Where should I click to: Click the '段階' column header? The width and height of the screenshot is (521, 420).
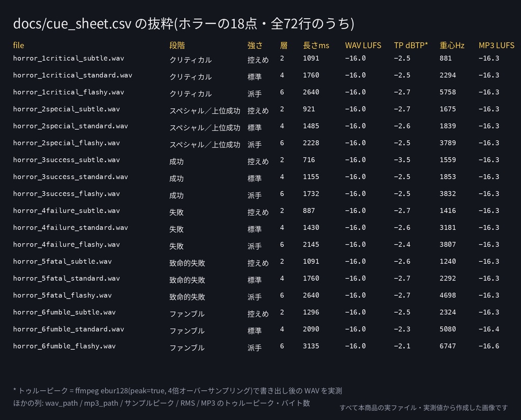(177, 45)
